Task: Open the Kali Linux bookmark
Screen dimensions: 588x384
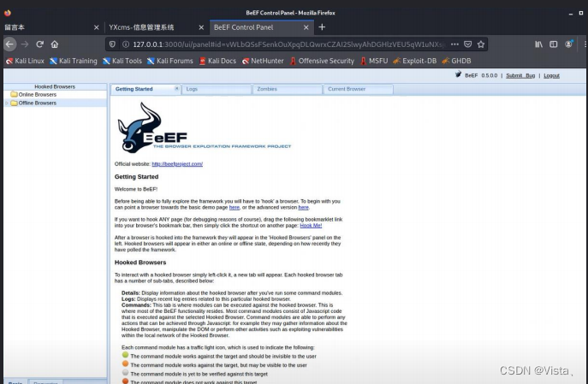Action: 25,61
